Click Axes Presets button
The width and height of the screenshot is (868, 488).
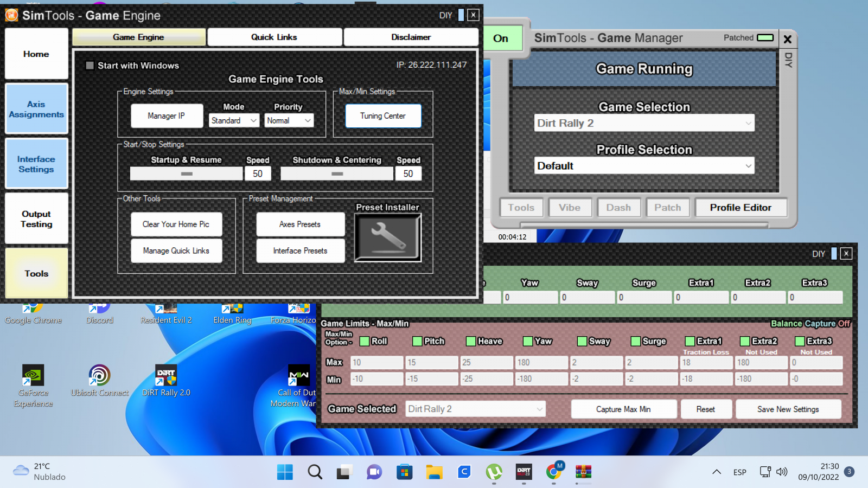point(301,224)
